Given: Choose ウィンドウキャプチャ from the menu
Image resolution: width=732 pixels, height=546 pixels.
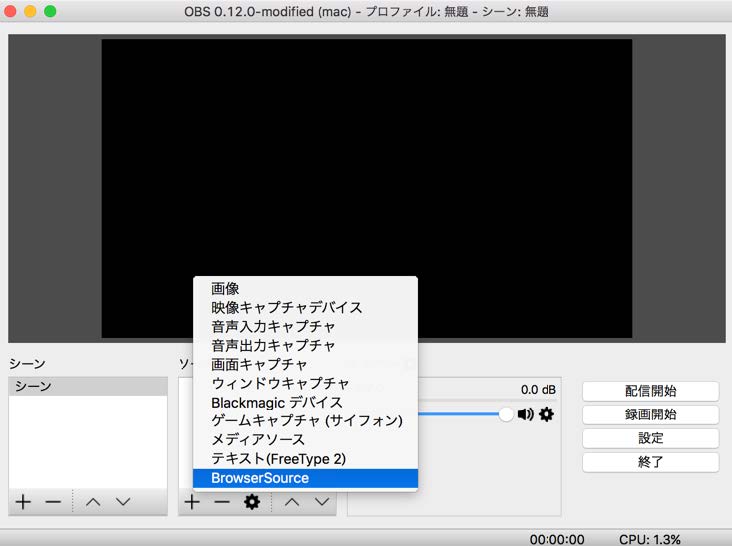Looking at the screenshot, I should click(305, 384).
